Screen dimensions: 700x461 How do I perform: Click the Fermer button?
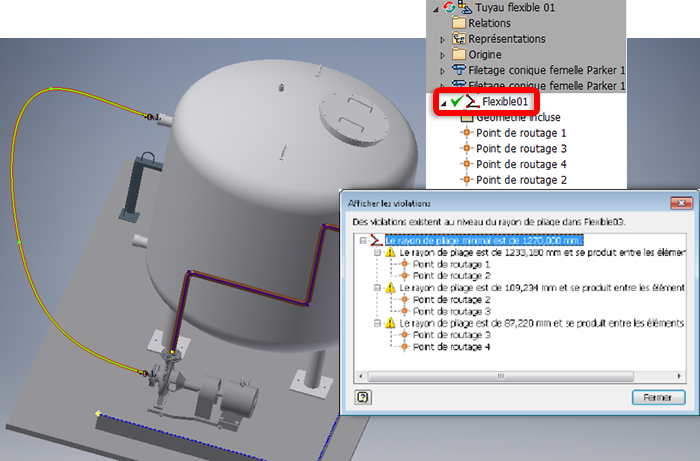point(658,397)
